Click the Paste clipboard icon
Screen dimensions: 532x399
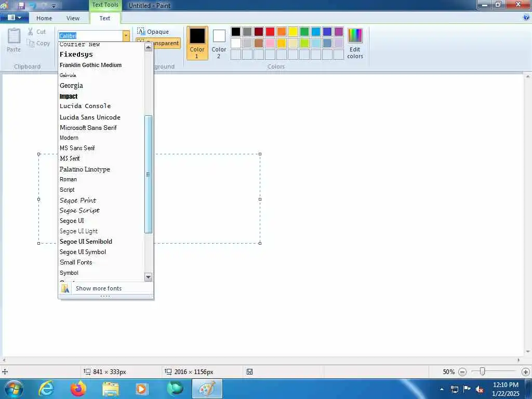click(x=14, y=36)
